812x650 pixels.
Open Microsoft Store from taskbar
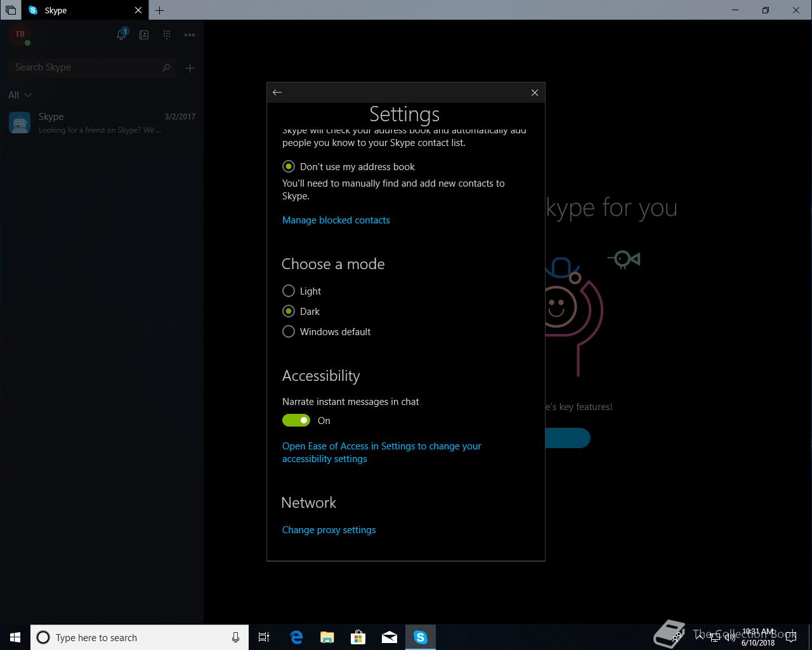[x=358, y=637]
